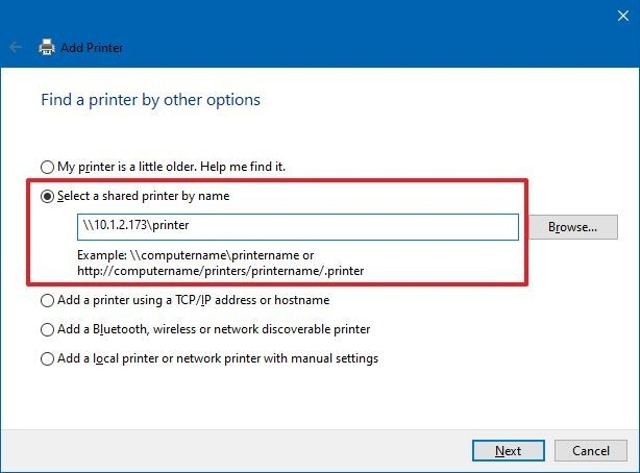Click the shared printer name text field
This screenshot has width=640, height=473.
point(298,227)
